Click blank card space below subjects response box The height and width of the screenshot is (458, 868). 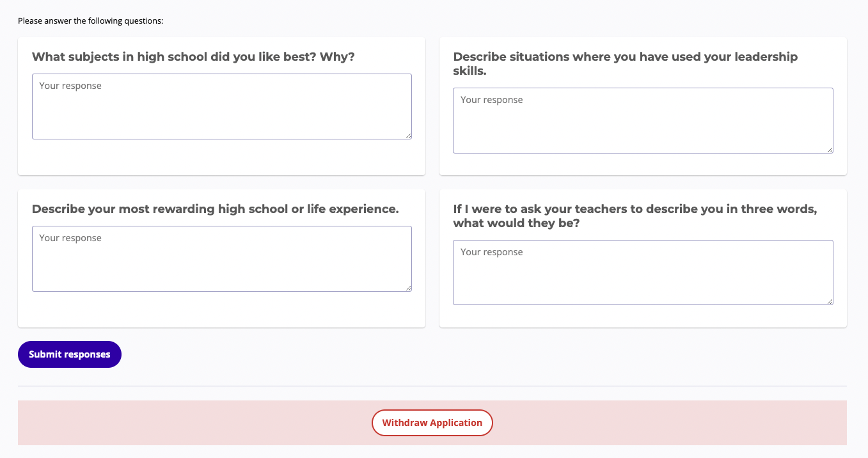click(x=221, y=157)
